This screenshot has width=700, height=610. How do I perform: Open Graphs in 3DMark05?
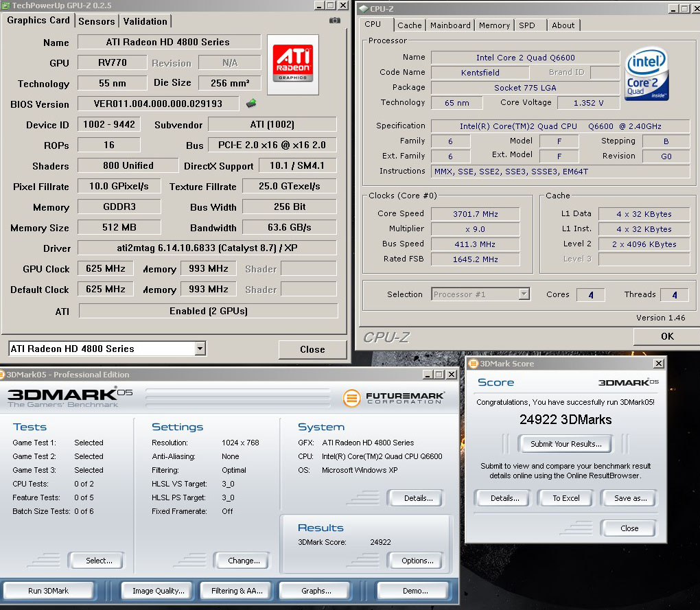tap(316, 591)
